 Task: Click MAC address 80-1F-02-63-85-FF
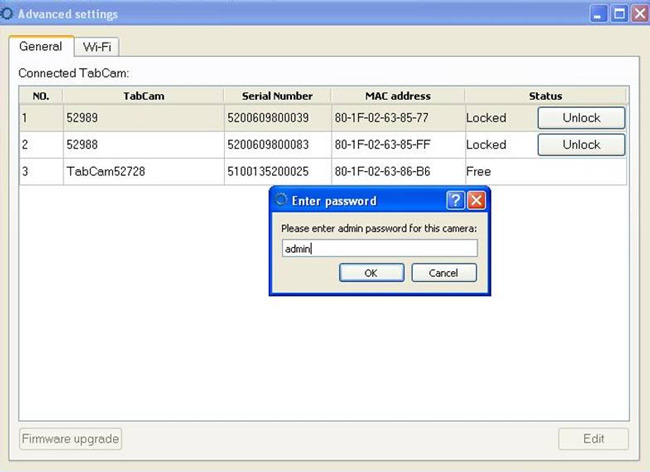pyautogui.click(x=398, y=145)
